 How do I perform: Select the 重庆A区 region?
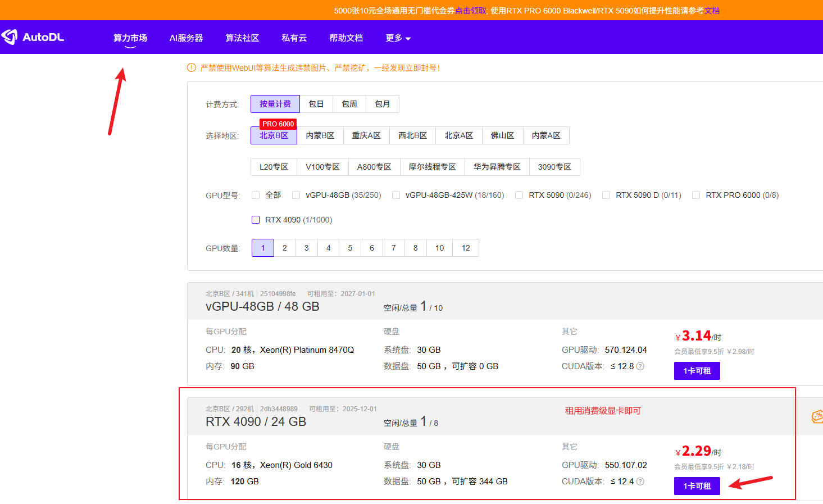click(366, 135)
